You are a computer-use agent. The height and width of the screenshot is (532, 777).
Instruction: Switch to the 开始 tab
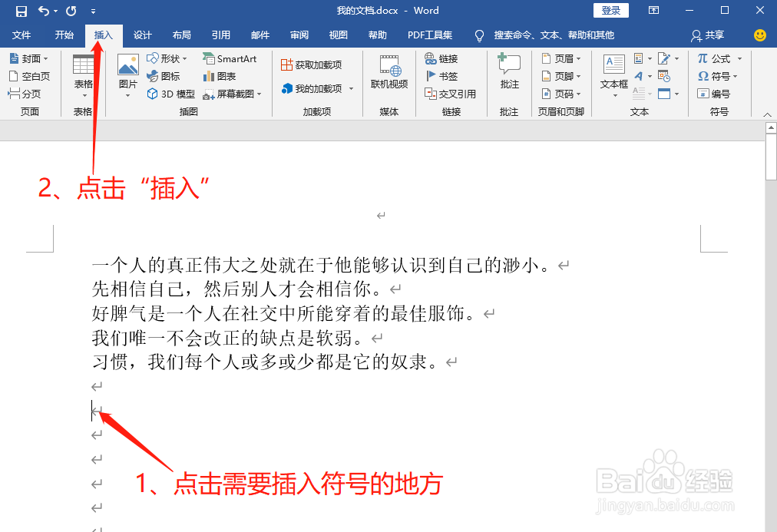pos(64,35)
